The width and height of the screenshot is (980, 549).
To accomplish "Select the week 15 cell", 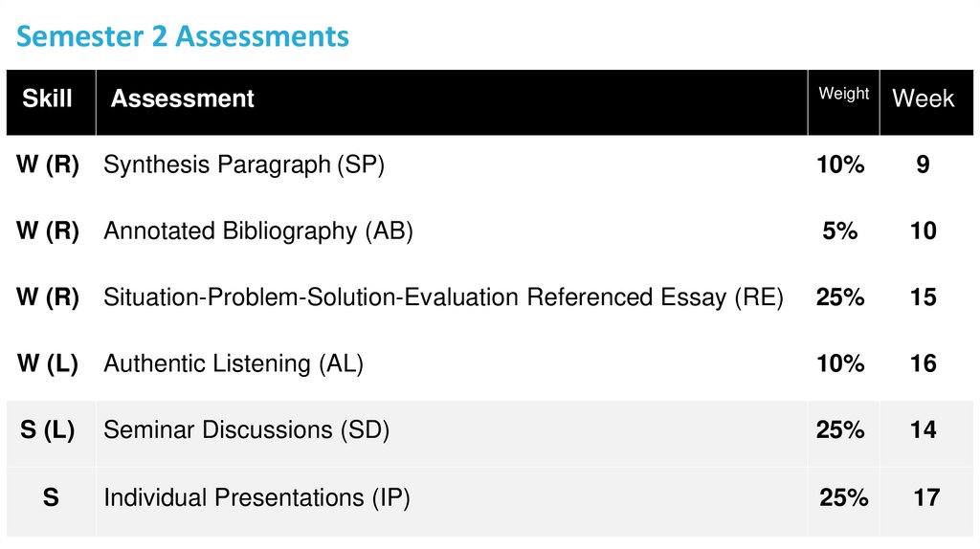I will pos(923,297).
